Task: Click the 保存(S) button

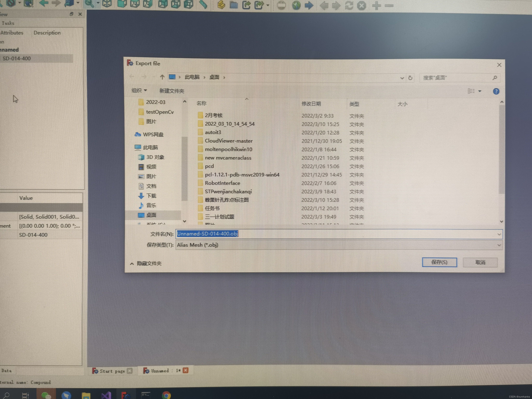Action: coord(439,262)
